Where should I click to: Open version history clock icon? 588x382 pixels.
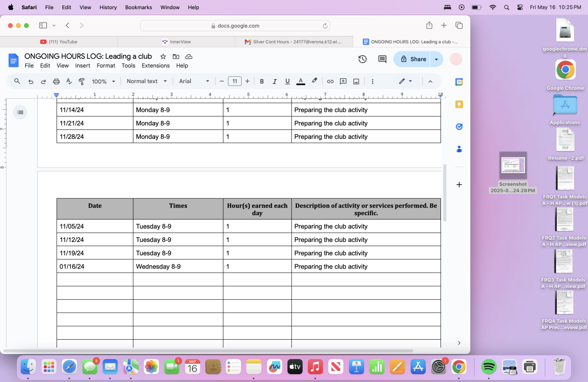[x=362, y=59]
